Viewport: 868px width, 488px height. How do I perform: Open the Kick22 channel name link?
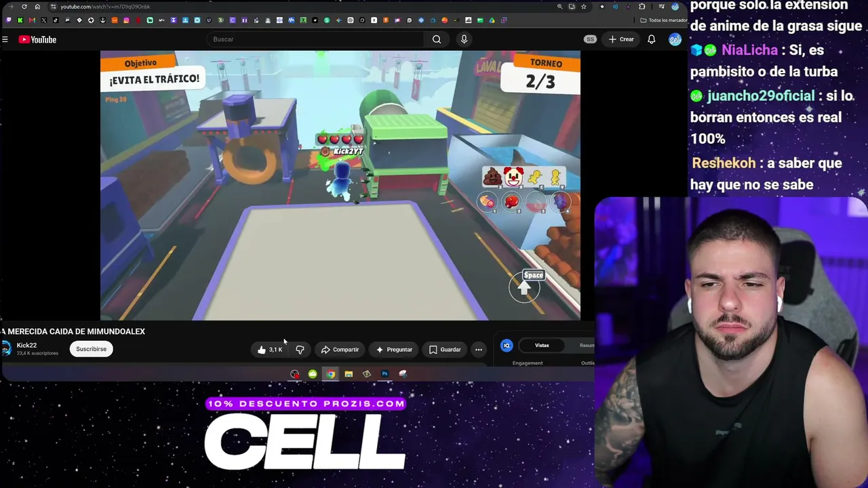(x=26, y=346)
